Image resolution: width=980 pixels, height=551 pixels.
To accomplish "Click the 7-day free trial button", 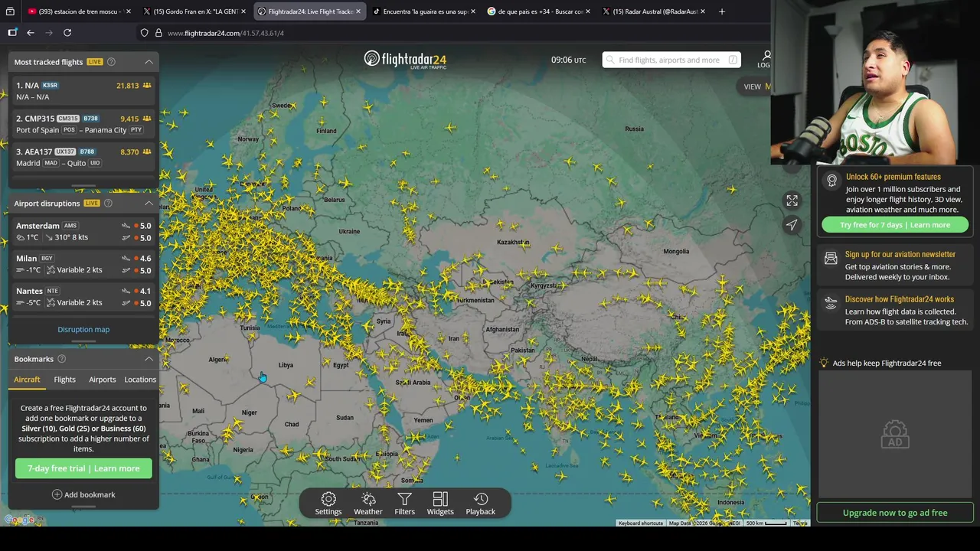I will tap(83, 468).
